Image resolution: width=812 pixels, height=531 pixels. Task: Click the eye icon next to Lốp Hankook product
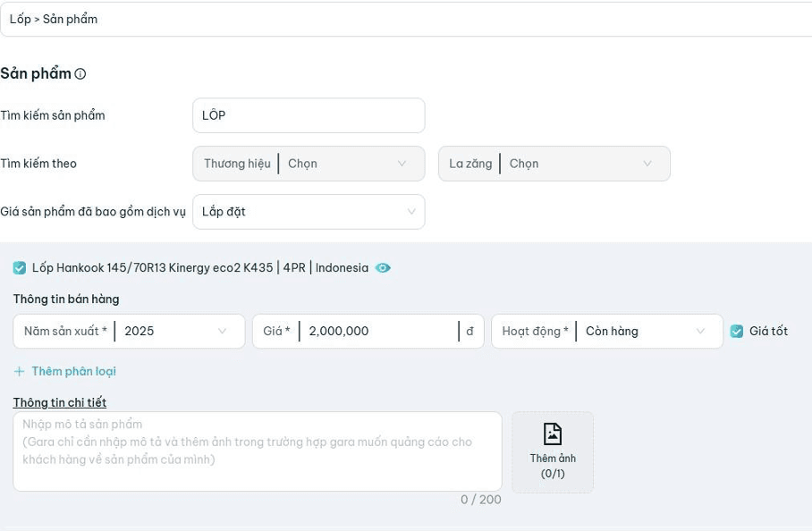(x=383, y=268)
